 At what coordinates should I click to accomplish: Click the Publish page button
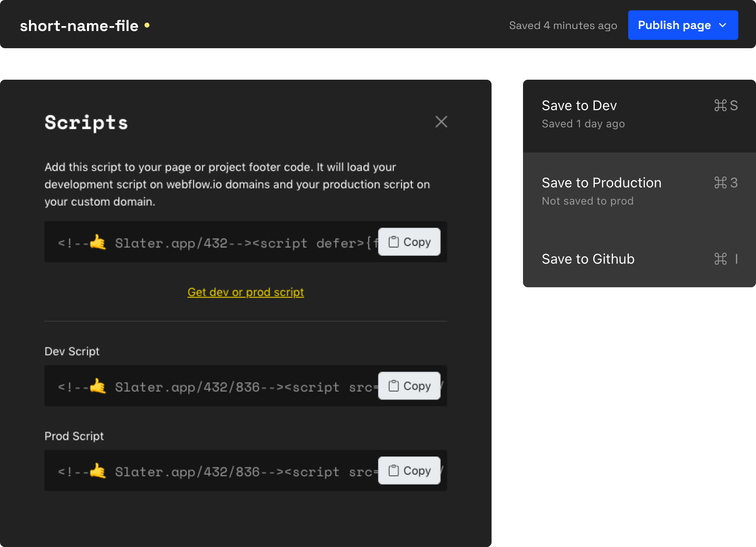683,25
